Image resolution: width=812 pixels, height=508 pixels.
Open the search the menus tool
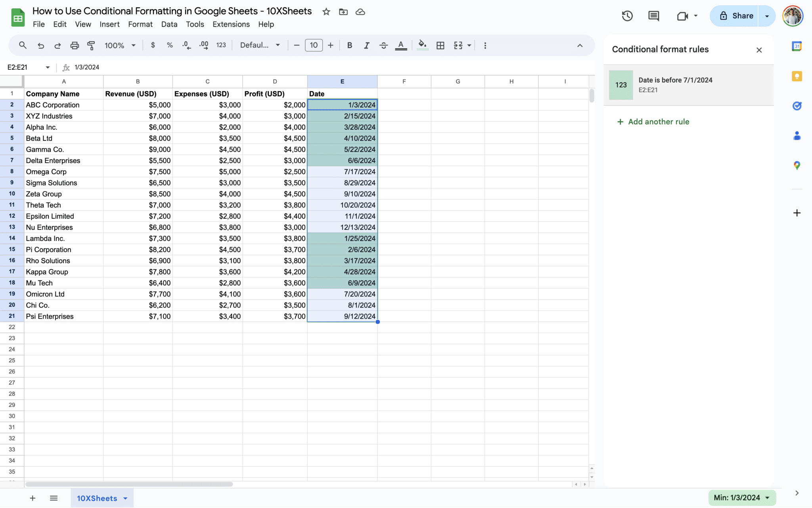click(x=23, y=45)
